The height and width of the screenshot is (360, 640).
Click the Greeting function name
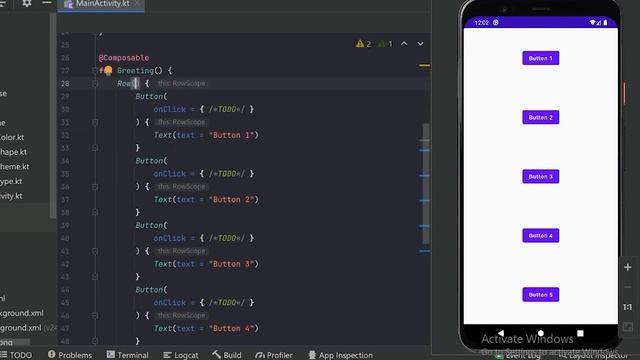[135, 71]
